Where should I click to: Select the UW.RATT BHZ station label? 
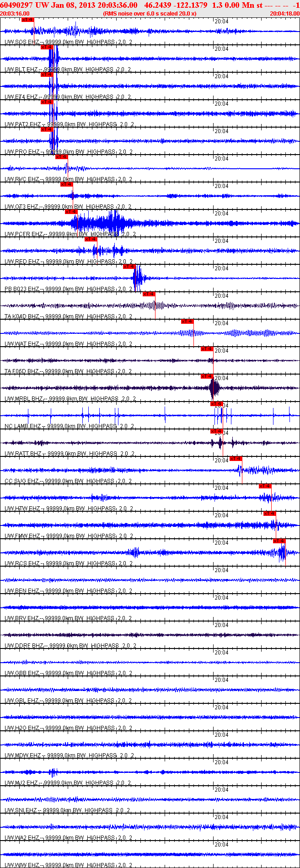23,454
